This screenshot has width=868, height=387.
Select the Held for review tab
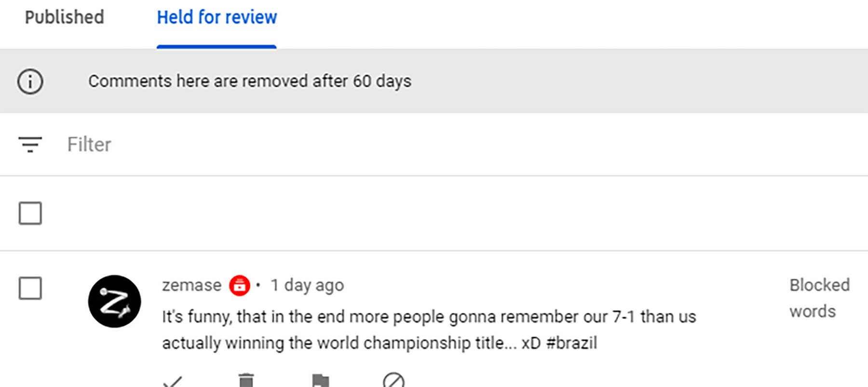217,17
